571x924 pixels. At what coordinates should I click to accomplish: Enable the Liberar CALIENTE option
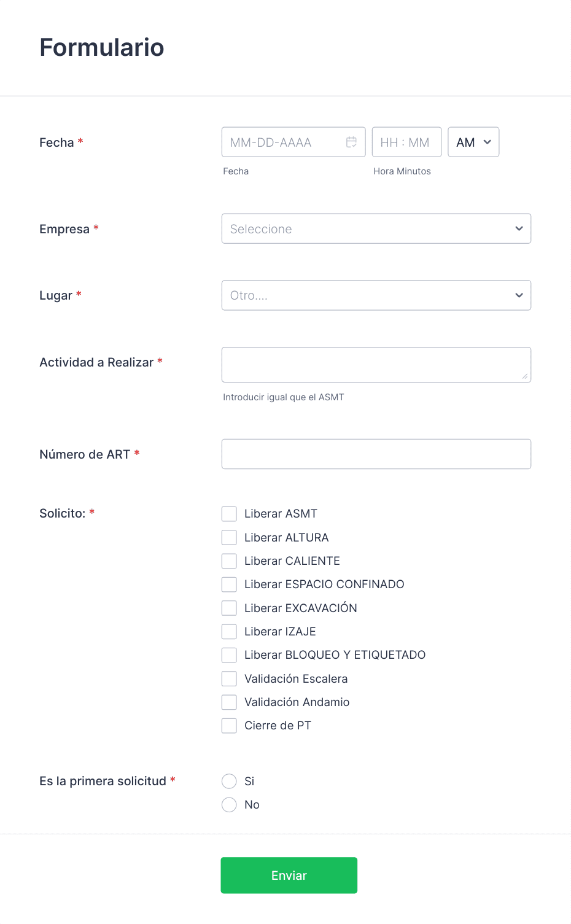[229, 561]
